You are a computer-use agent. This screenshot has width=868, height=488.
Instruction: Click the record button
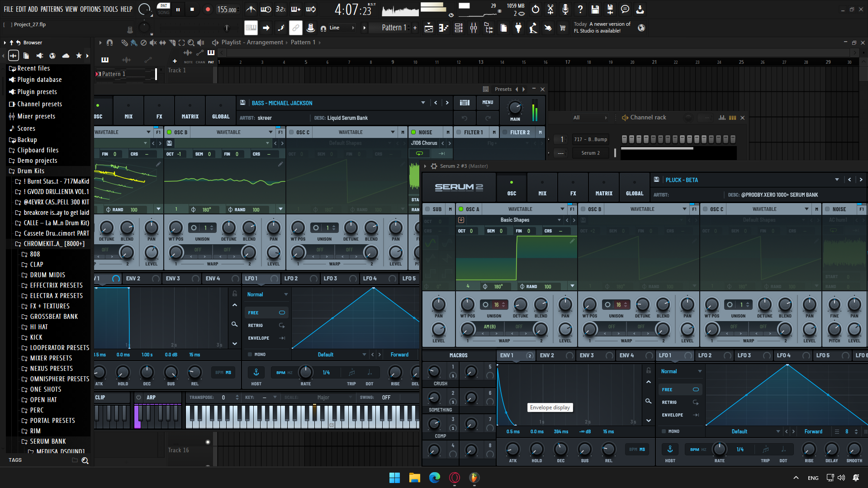[x=208, y=9]
